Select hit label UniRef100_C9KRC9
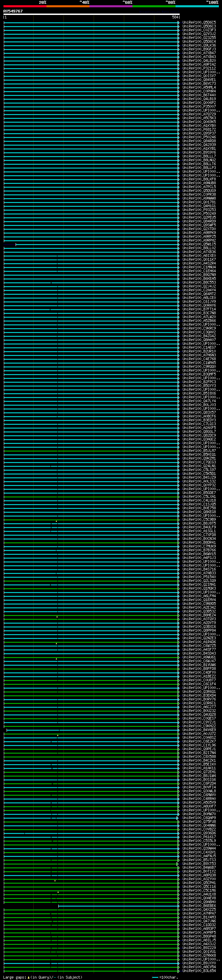 [199, 328]
